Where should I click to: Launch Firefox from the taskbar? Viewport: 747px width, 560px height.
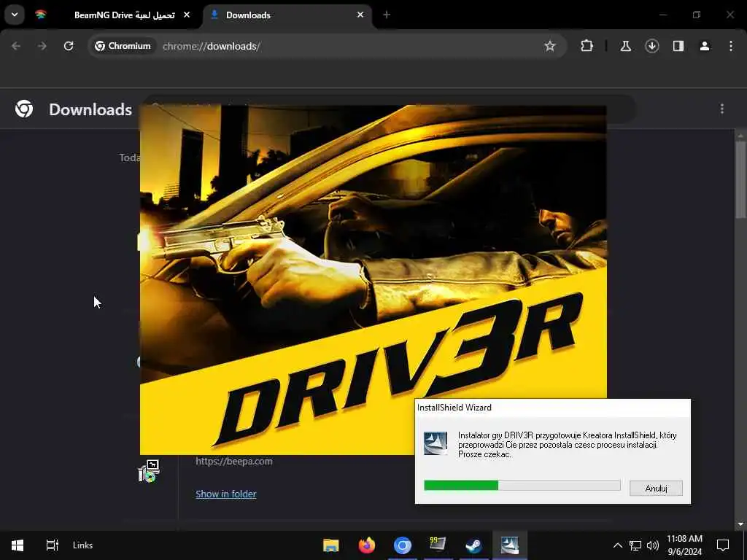click(367, 545)
